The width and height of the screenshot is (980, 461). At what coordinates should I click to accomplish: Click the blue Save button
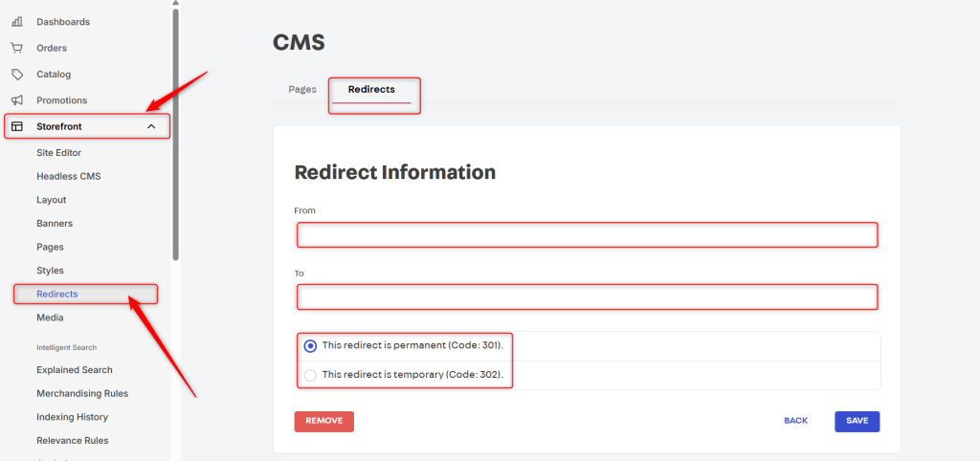[x=857, y=422]
